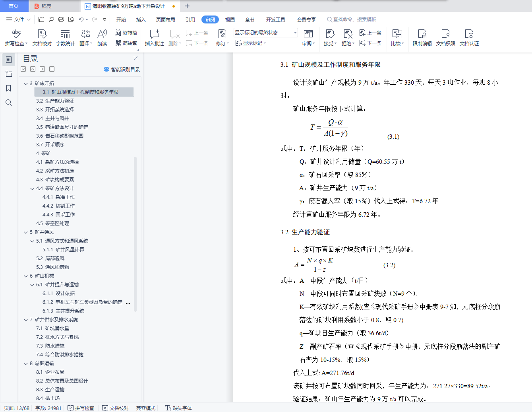Image resolution: width=532 pixels, height=412 pixels.
Task: Switch to the 开始 ribbon tab
Action: pyautogui.click(x=121, y=19)
